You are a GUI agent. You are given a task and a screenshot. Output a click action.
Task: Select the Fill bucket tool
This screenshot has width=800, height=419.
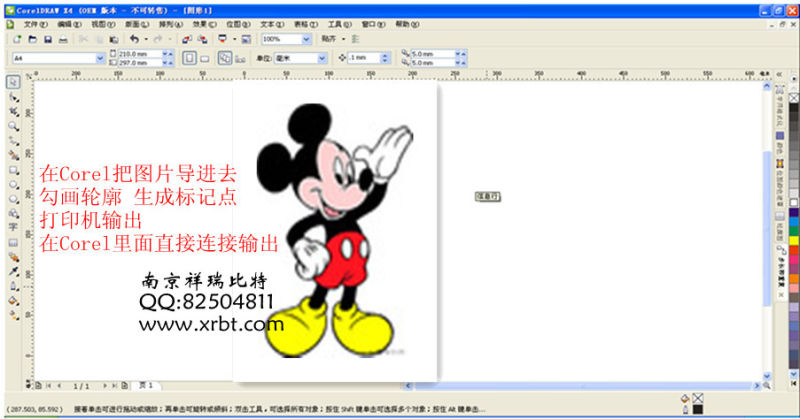tap(14, 301)
